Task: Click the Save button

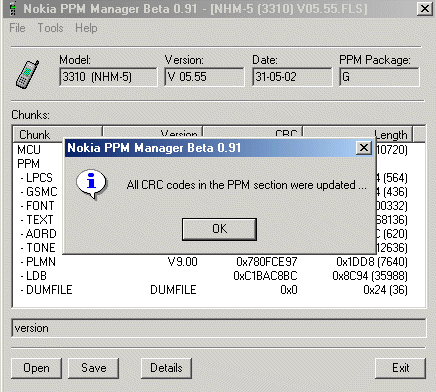Action: 94,368
